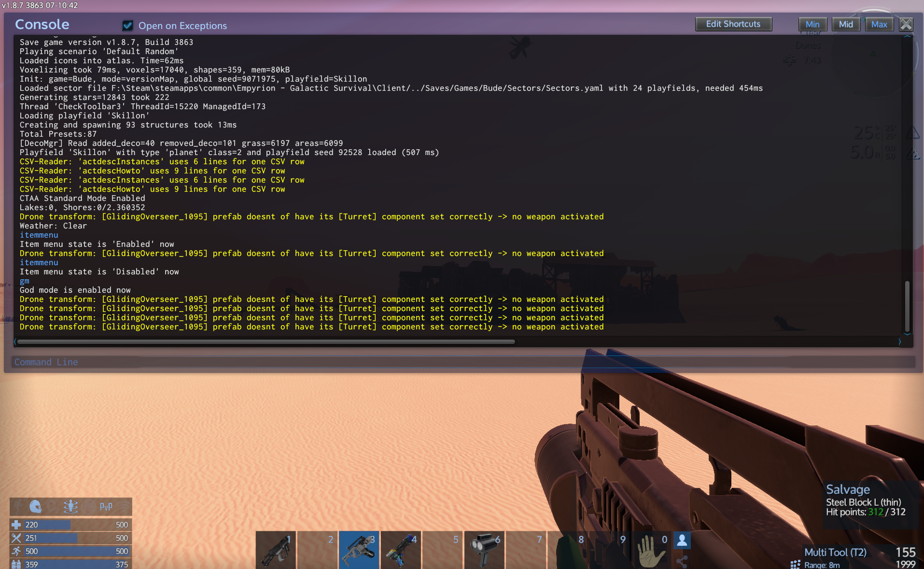Click the scroll-right arrow of console log
The height and width of the screenshot is (569, 924).
point(899,341)
